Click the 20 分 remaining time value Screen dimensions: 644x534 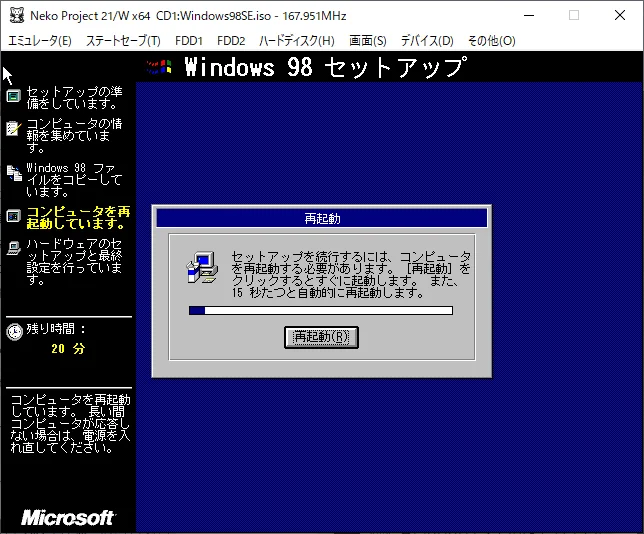68,349
